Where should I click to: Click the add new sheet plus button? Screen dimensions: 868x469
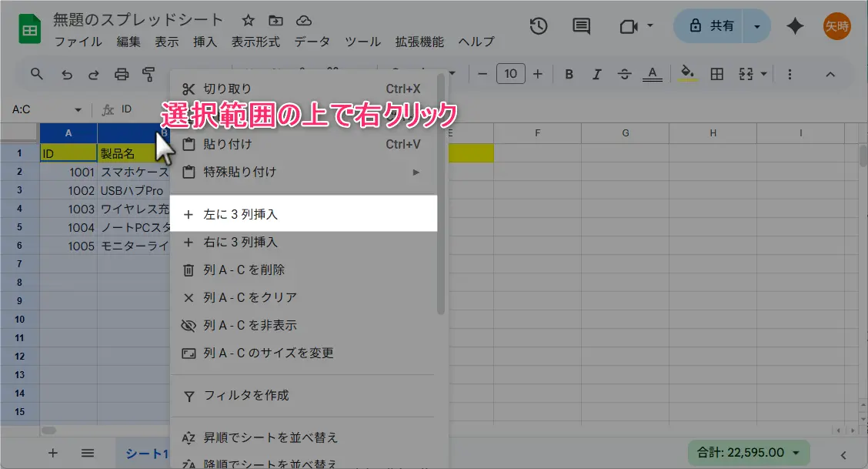point(53,453)
